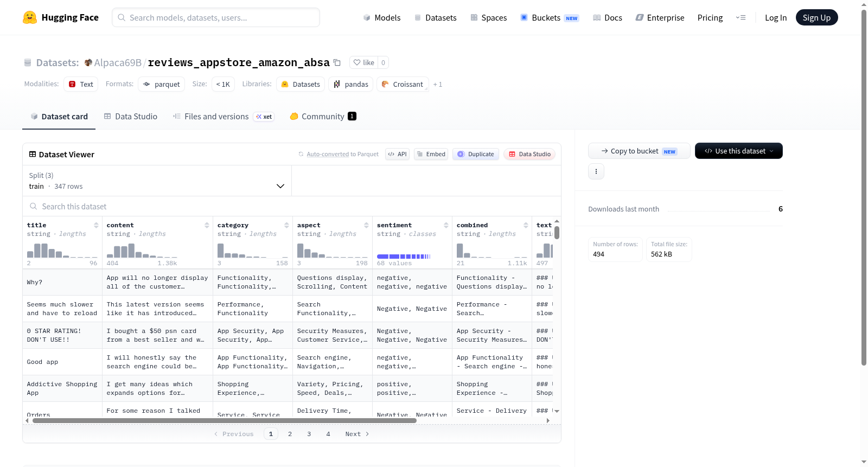
Task: Click the like count '0'
Action: click(383, 62)
